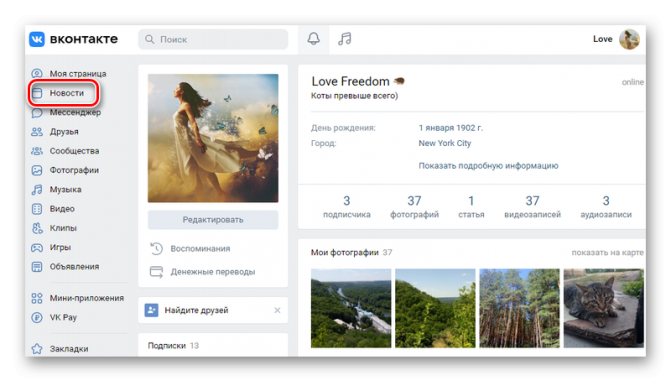Viewport: 671px width, 391px height.
Task: Click the Редактировать button
Action: [213, 219]
